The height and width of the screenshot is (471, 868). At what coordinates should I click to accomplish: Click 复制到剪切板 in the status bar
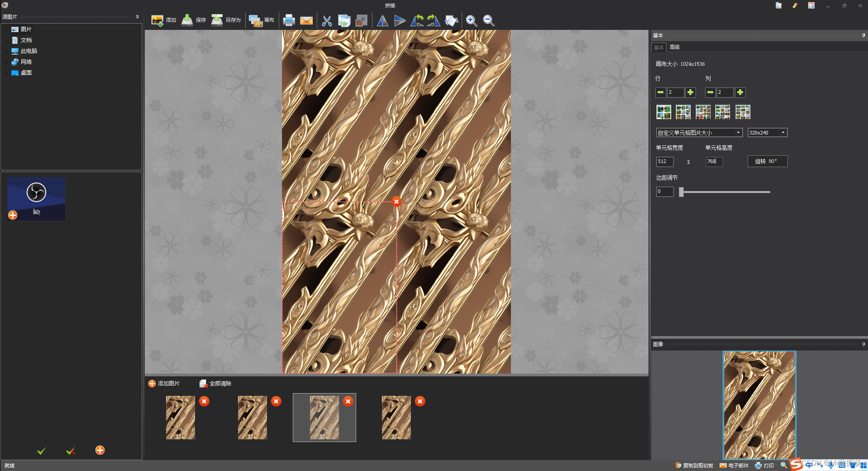(x=694, y=466)
